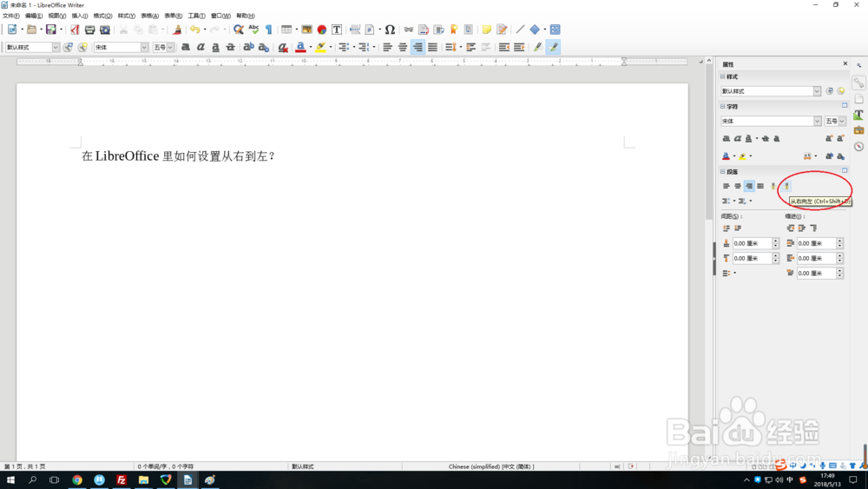Apply strikethrough in formatting toolbar

(x=230, y=47)
